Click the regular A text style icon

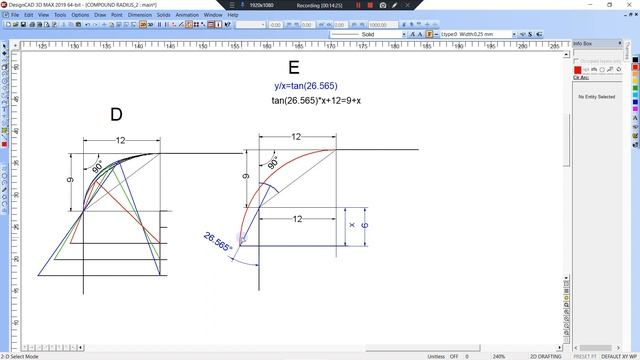(x=420, y=34)
